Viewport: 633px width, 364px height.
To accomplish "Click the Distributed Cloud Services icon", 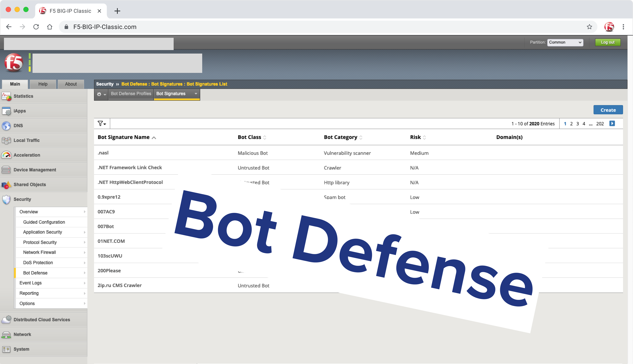I will (x=6, y=320).
